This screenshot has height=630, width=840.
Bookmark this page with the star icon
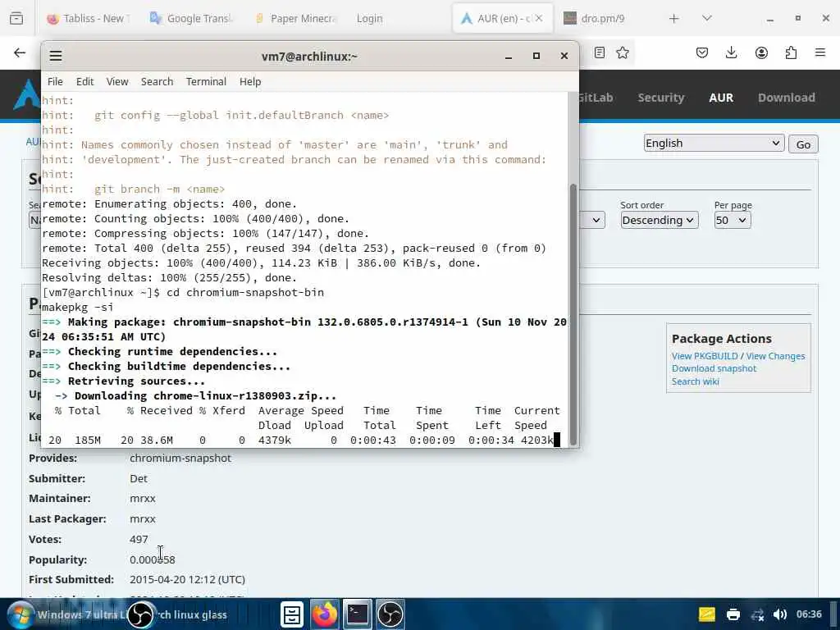(623, 52)
